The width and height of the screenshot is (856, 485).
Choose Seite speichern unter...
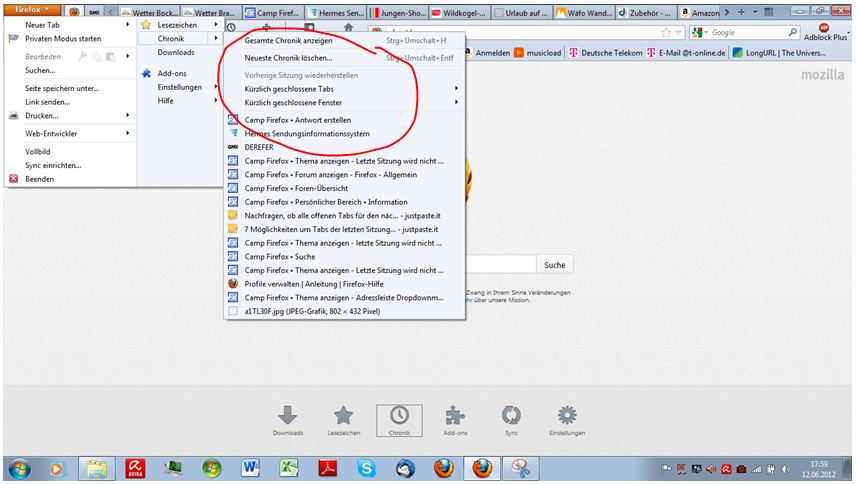[70, 88]
